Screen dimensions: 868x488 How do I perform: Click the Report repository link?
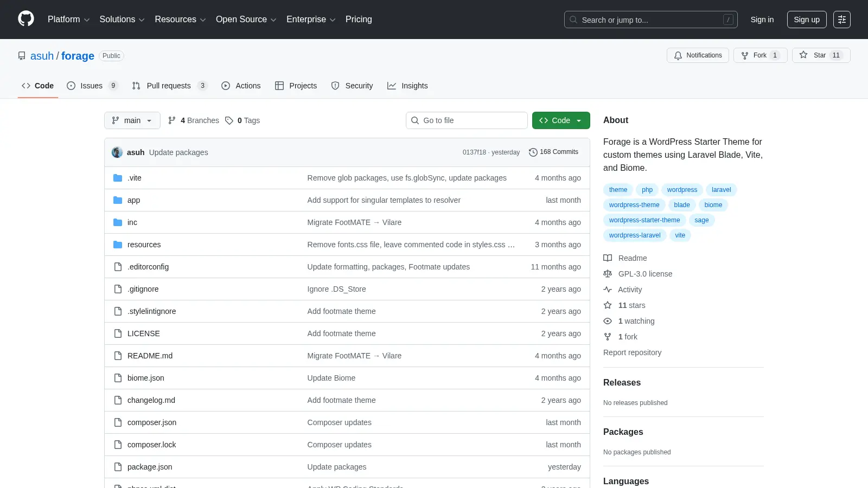[632, 352]
